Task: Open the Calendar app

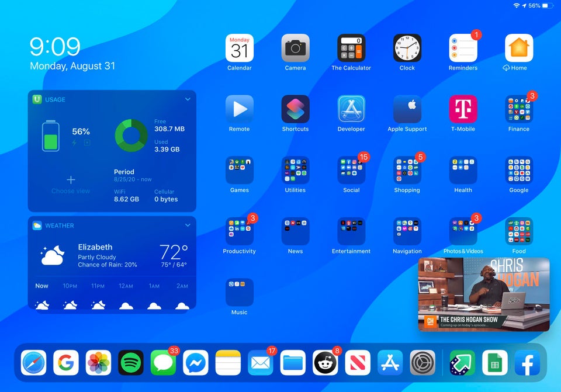Action: 239,48
